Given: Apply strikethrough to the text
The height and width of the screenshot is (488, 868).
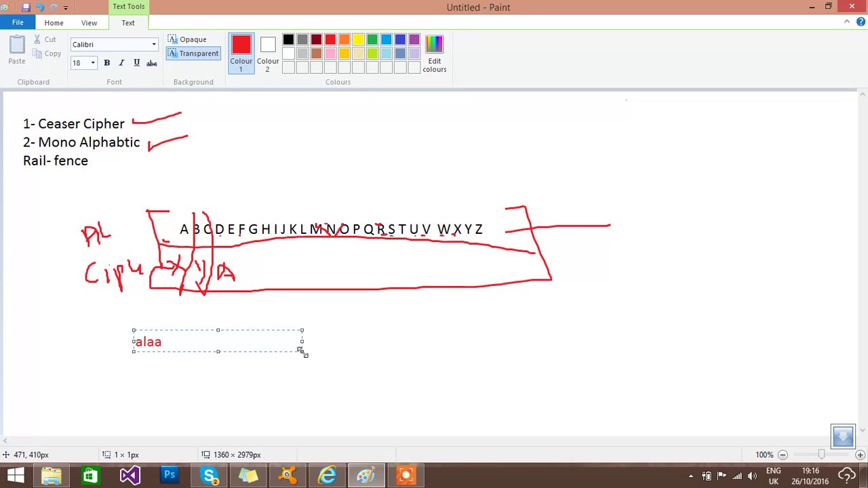Looking at the screenshot, I should pos(152,63).
